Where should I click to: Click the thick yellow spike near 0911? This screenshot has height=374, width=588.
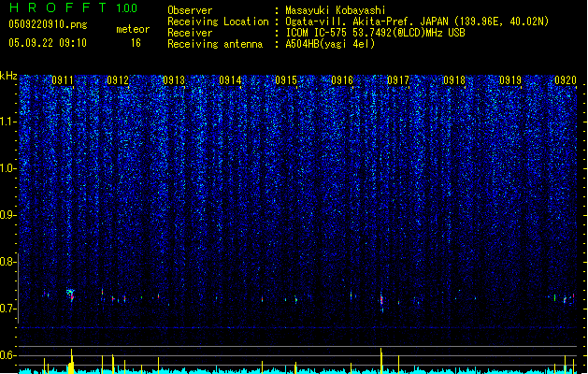click(71, 361)
